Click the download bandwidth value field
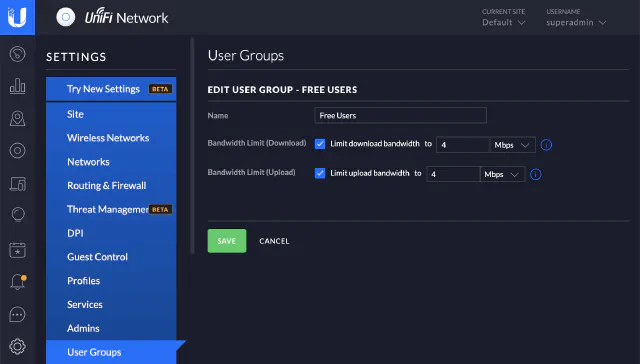This screenshot has height=364, width=640. (x=463, y=145)
